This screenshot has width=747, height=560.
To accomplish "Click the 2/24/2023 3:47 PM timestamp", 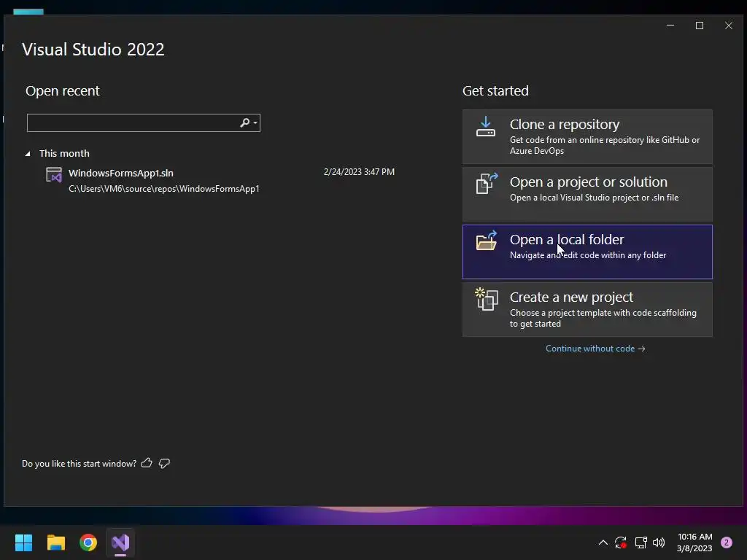I will (359, 172).
